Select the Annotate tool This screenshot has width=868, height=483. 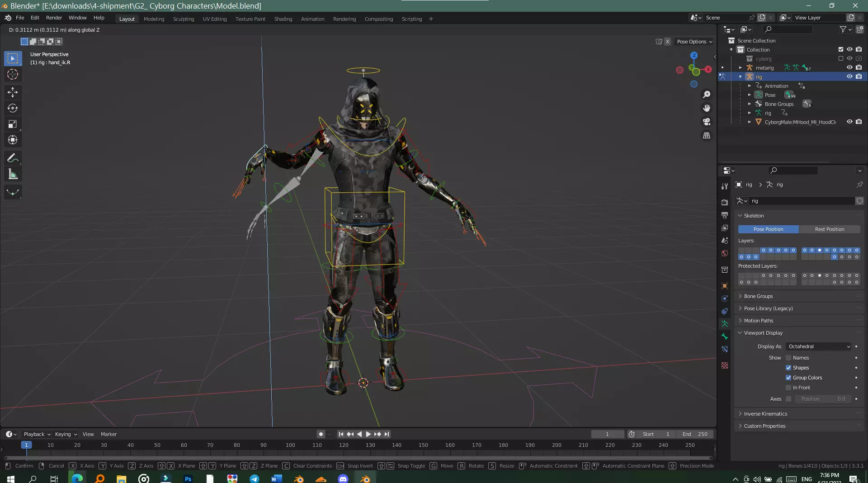13,158
